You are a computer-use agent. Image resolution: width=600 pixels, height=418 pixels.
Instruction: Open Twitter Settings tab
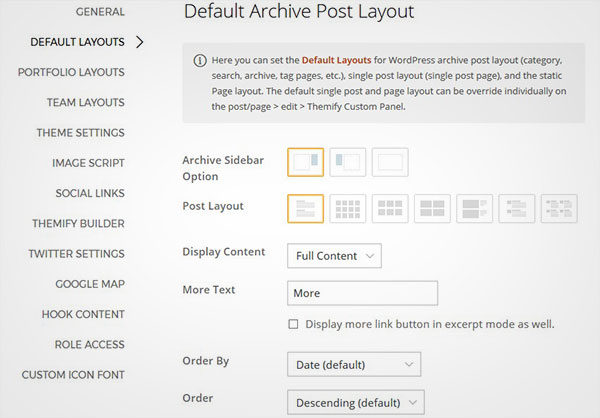(x=77, y=253)
